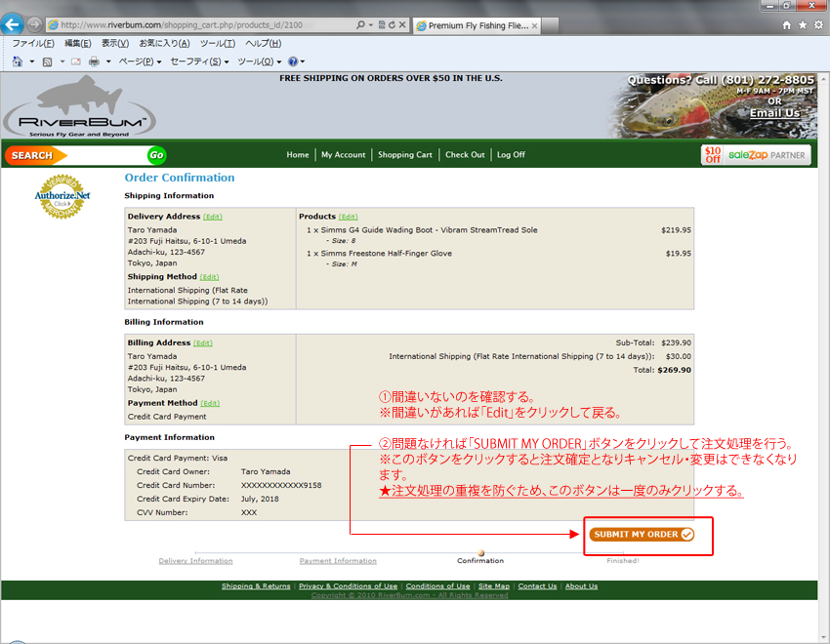Click Delivery Information progress step link
Viewport: 830px width, 644px height.
tap(196, 560)
